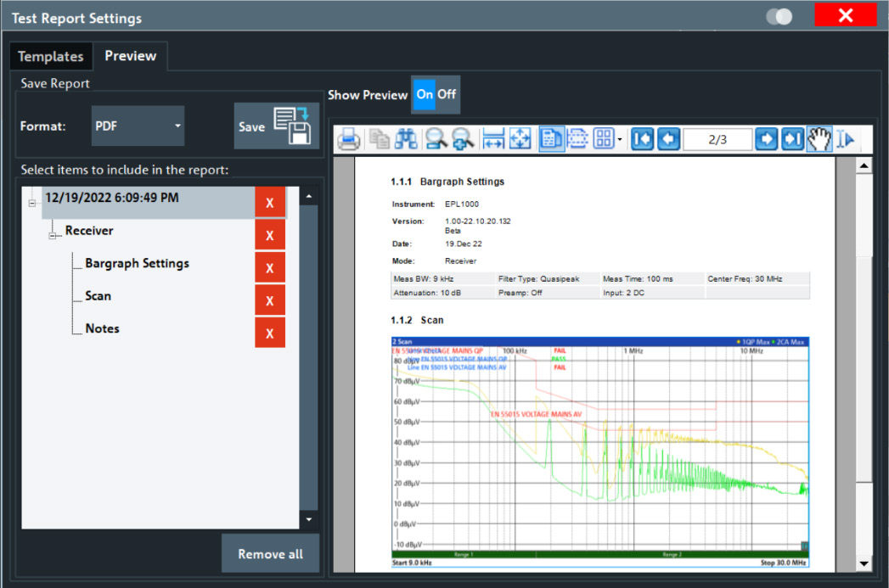Toggle the switch in the title bar
Image resolution: width=889 pixels, height=588 pixels.
coord(779,17)
